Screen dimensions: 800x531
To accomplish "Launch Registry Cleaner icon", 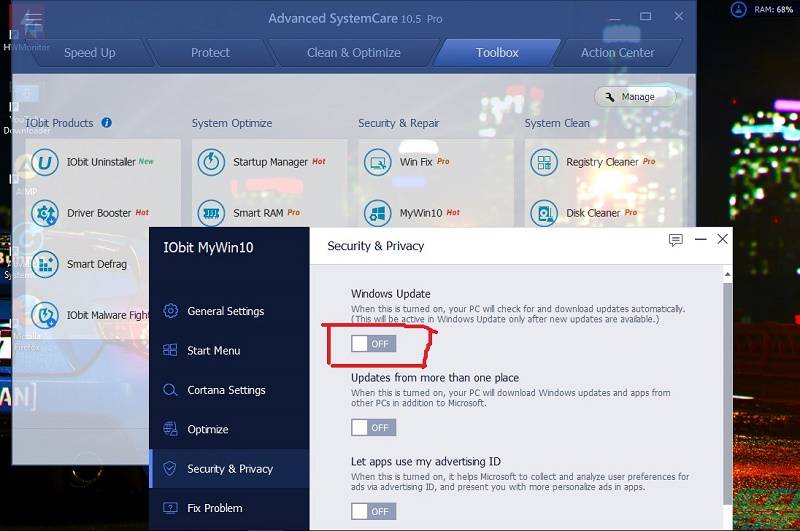I will point(544,162).
